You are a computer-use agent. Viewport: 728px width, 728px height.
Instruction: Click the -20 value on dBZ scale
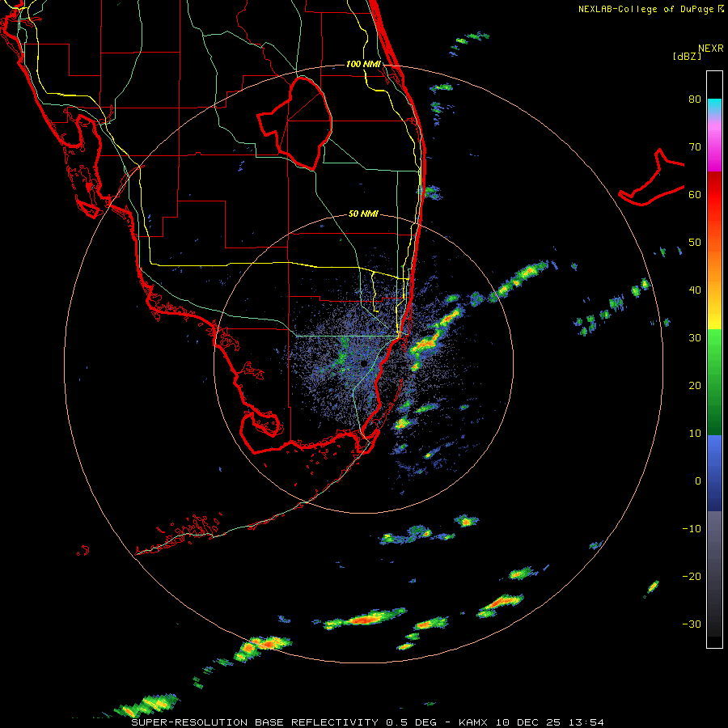coord(692,576)
